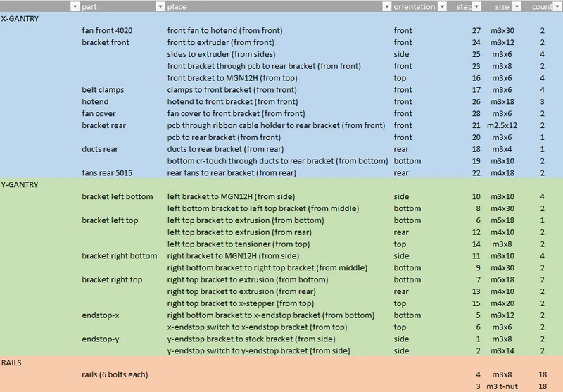Click the 'm4x18' size cell
The width and height of the screenshot is (563, 392).
(x=502, y=172)
